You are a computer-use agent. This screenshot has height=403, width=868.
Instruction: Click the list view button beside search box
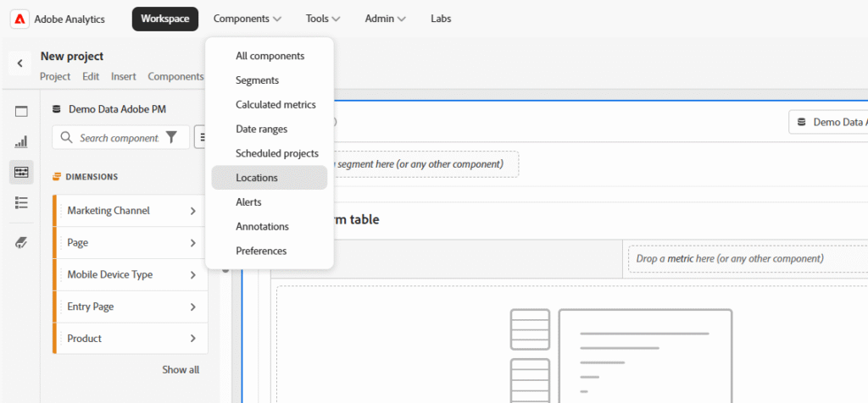200,137
